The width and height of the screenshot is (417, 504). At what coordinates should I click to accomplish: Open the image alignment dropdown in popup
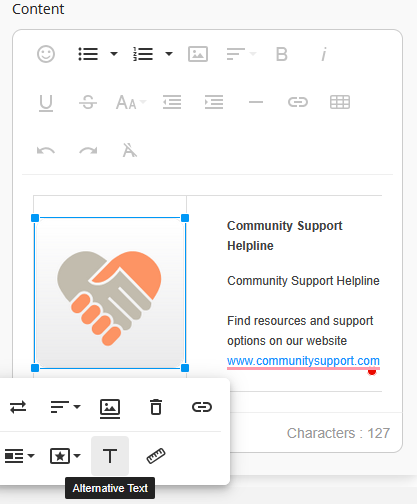pos(65,407)
